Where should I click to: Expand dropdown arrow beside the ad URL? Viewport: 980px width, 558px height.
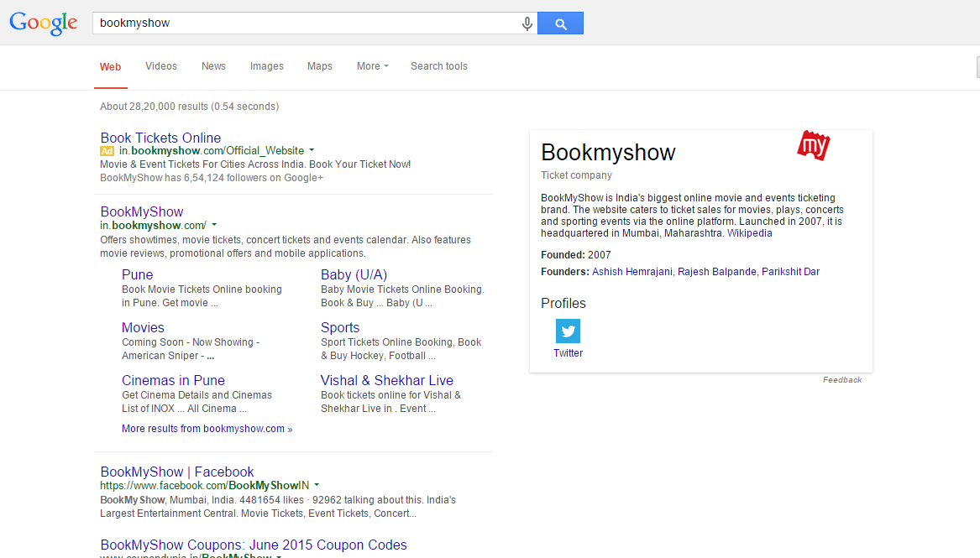312,150
